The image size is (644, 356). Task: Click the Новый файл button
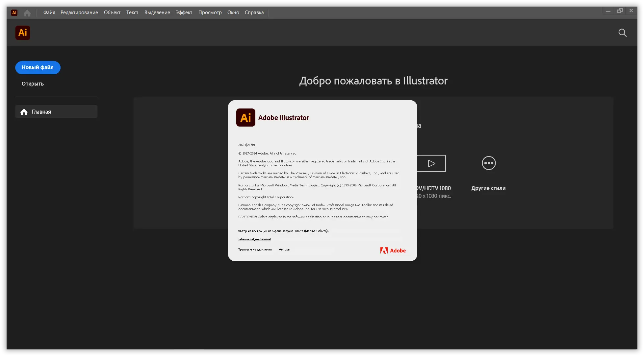click(38, 67)
